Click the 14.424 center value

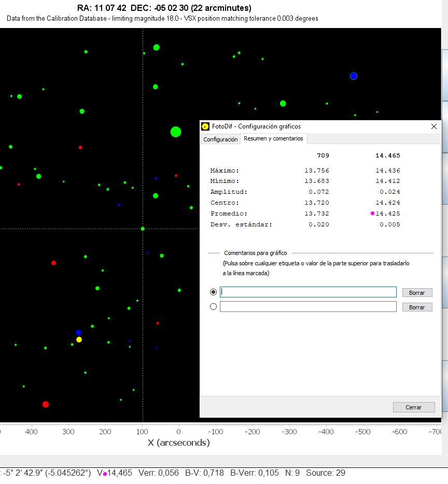coord(388,203)
